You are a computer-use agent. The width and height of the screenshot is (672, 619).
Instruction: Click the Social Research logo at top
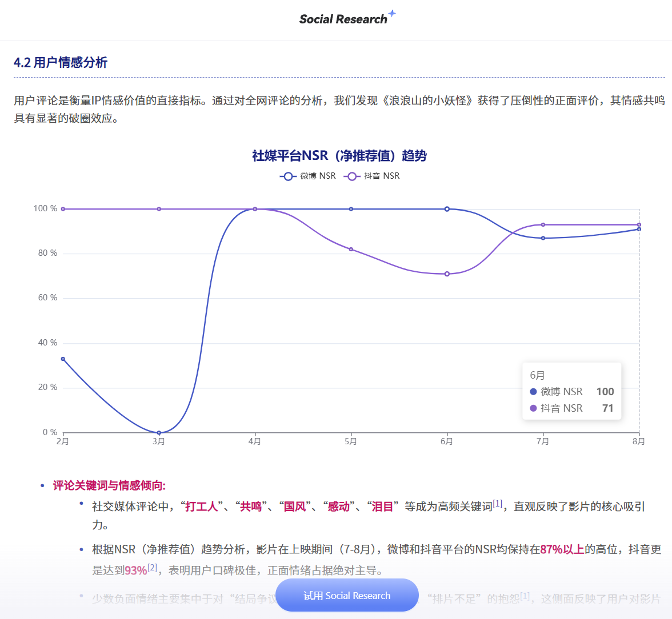[x=347, y=18]
